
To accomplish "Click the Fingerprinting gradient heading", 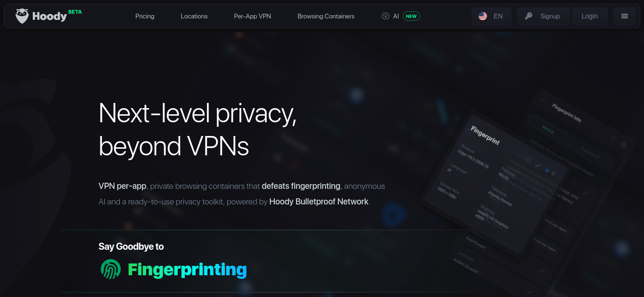I will pos(188,270).
